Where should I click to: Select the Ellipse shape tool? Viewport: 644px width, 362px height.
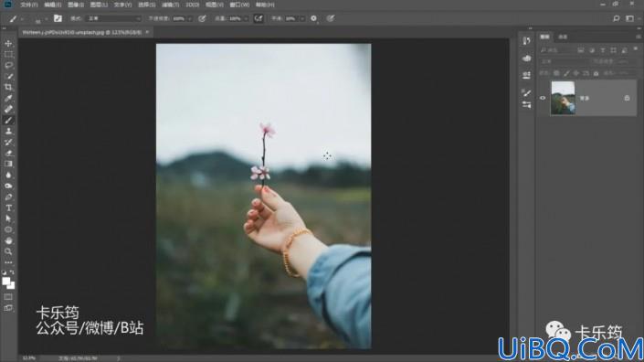pos(8,229)
